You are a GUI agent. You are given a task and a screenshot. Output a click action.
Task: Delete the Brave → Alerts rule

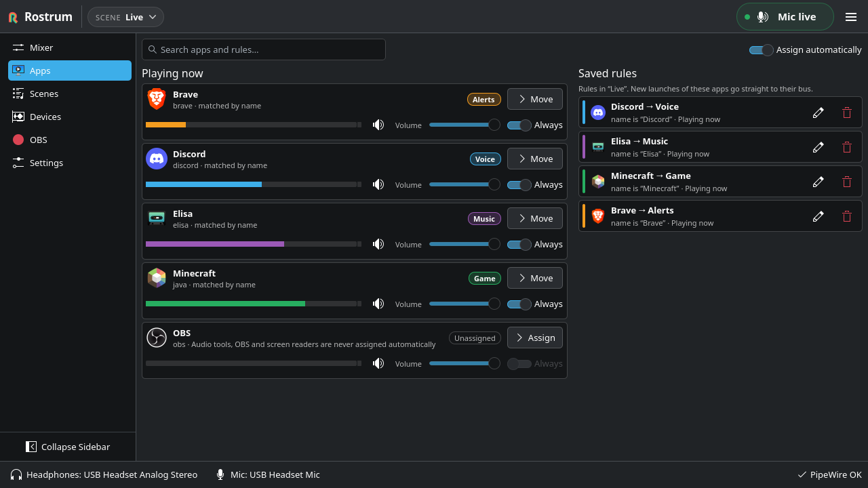847,216
